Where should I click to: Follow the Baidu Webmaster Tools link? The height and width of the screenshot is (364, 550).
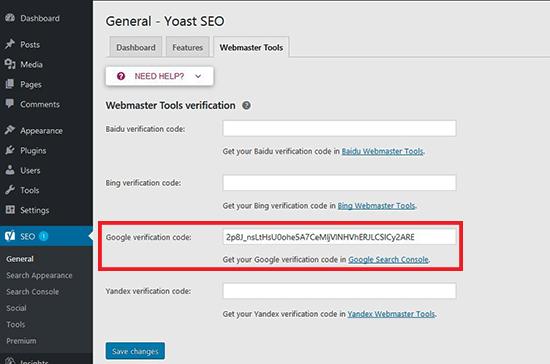[382, 151]
